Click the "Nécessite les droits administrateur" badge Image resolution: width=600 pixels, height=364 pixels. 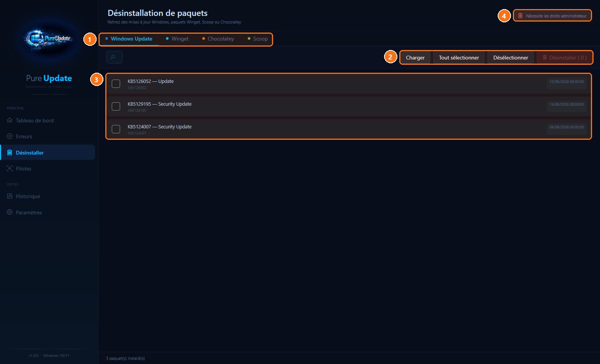pyautogui.click(x=552, y=16)
